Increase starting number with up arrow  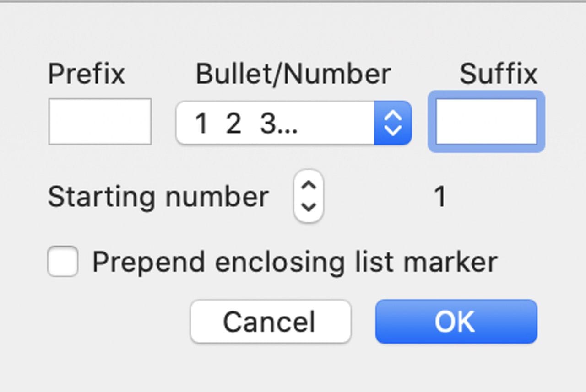tap(309, 186)
